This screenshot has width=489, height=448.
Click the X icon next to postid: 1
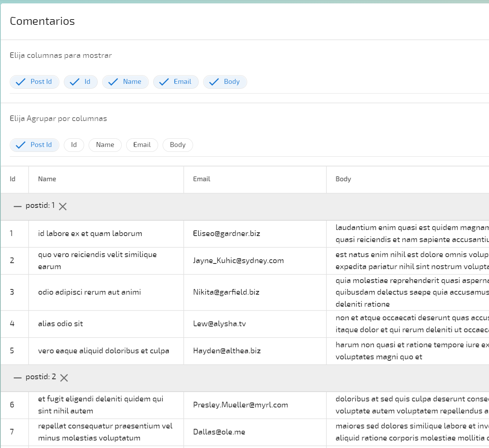point(63,206)
